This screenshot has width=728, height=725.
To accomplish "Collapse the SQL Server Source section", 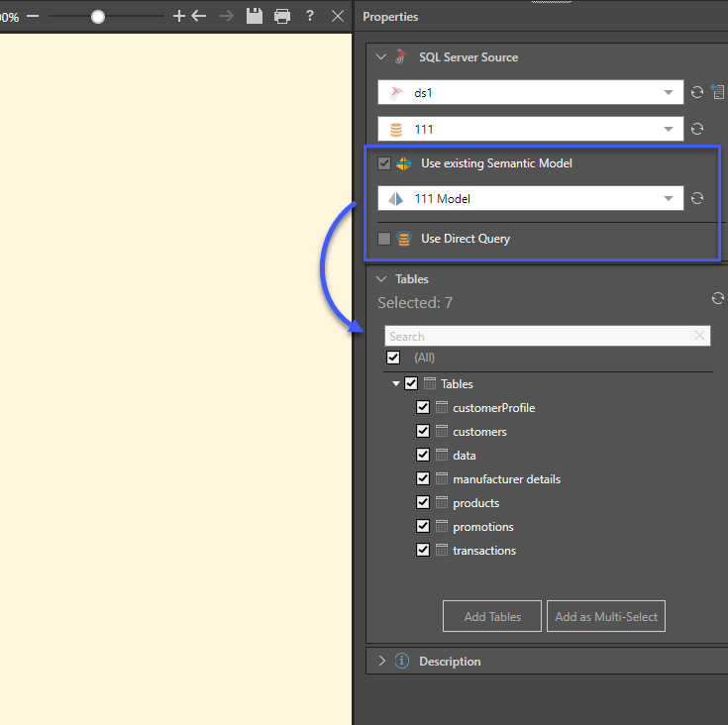I will 381,57.
